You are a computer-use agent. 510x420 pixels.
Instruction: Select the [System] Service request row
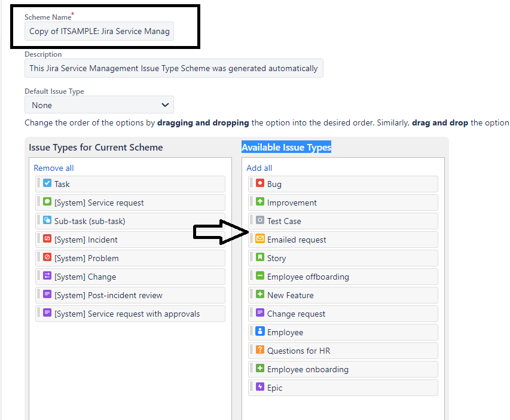pyautogui.click(x=130, y=203)
